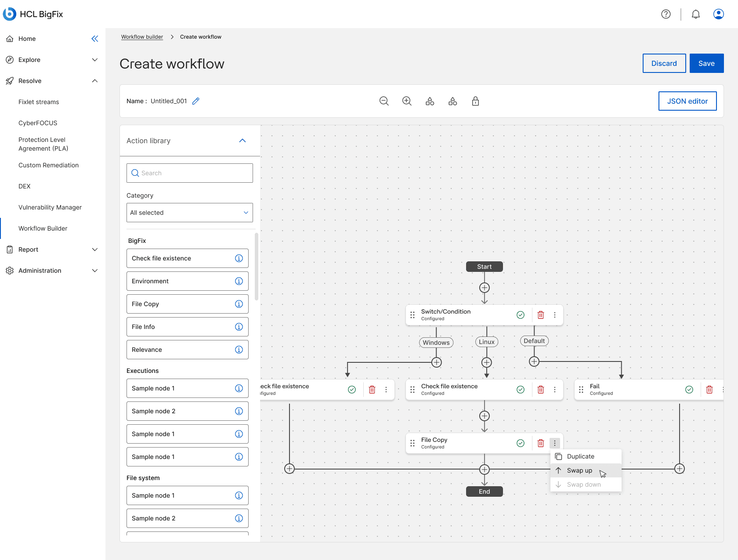Show info for Relevance action

click(239, 350)
